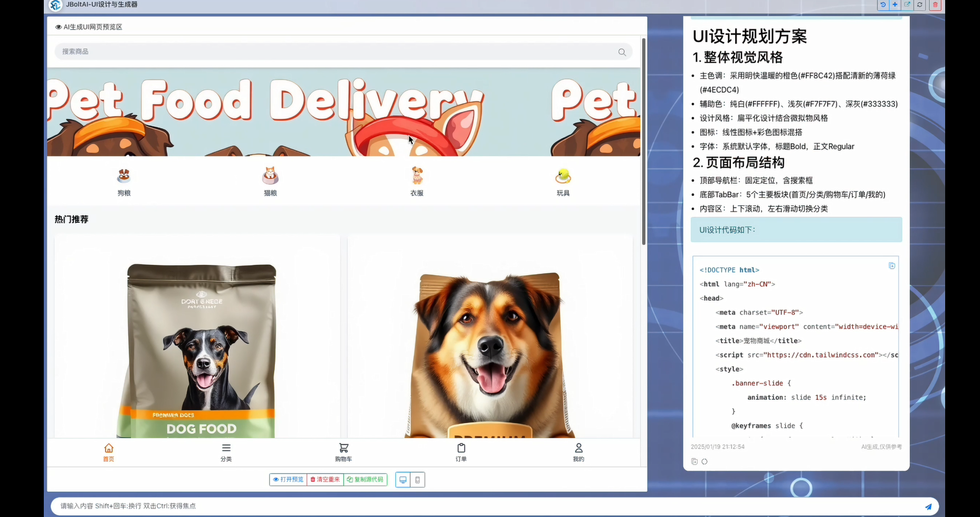Click the 2.页面布局结构 heading
Image resolution: width=980 pixels, height=517 pixels.
coord(739,162)
